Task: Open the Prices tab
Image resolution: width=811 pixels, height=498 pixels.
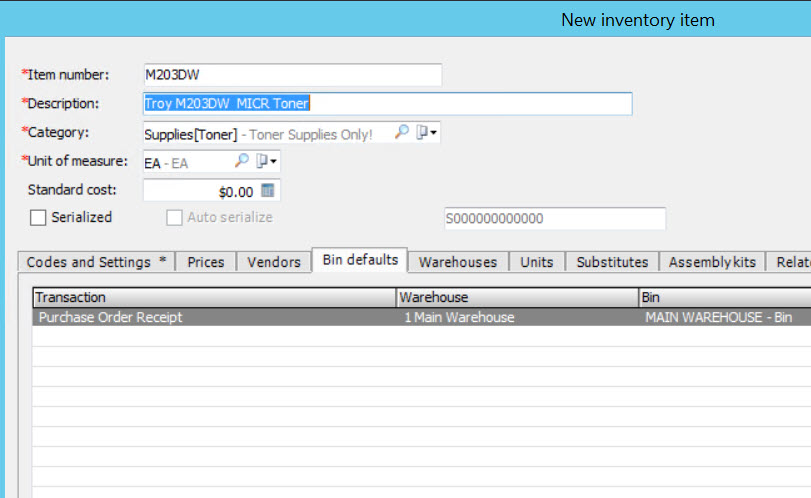Action: click(206, 262)
